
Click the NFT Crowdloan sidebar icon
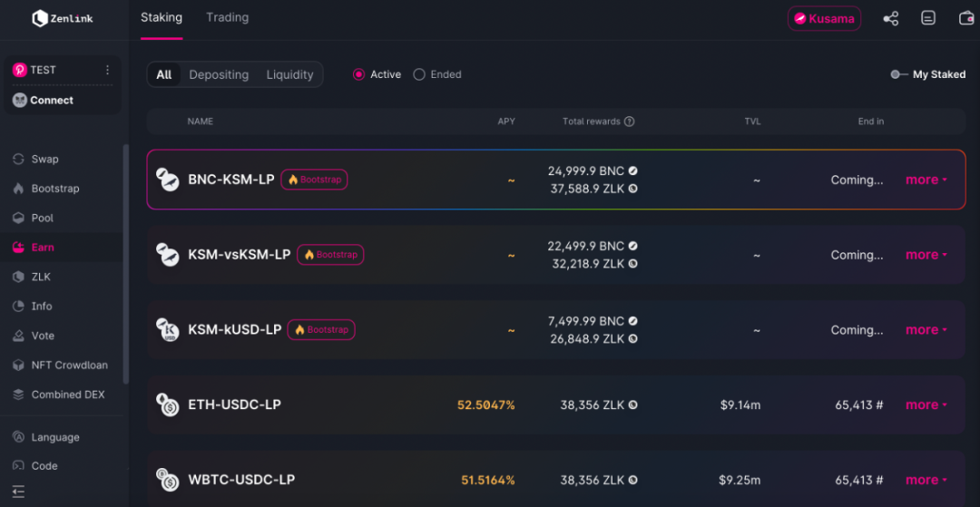tap(18, 366)
